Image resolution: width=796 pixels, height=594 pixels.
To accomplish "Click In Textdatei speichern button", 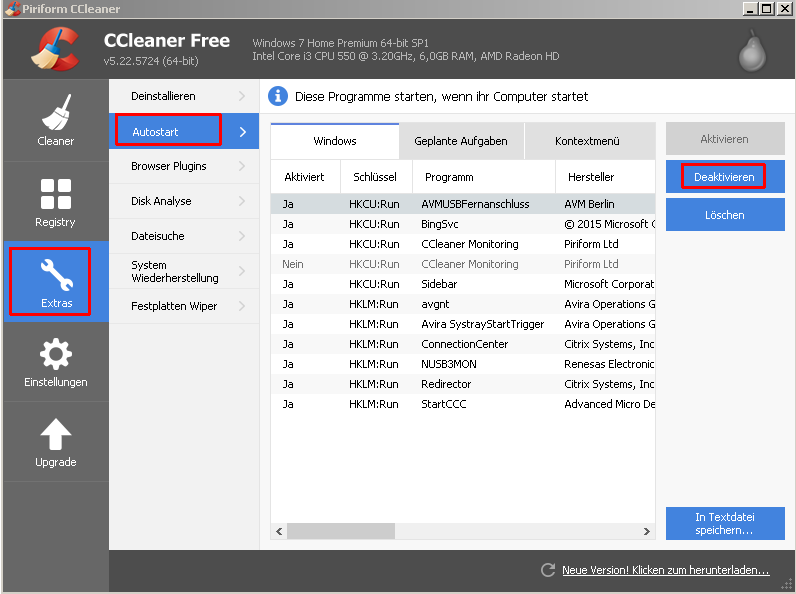I will pyautogui.click(x=725, y=523).
